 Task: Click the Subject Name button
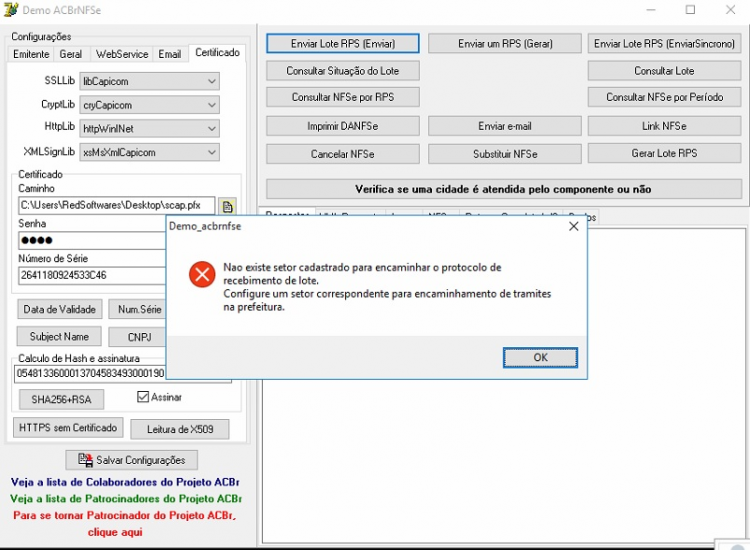coord(59,337)
